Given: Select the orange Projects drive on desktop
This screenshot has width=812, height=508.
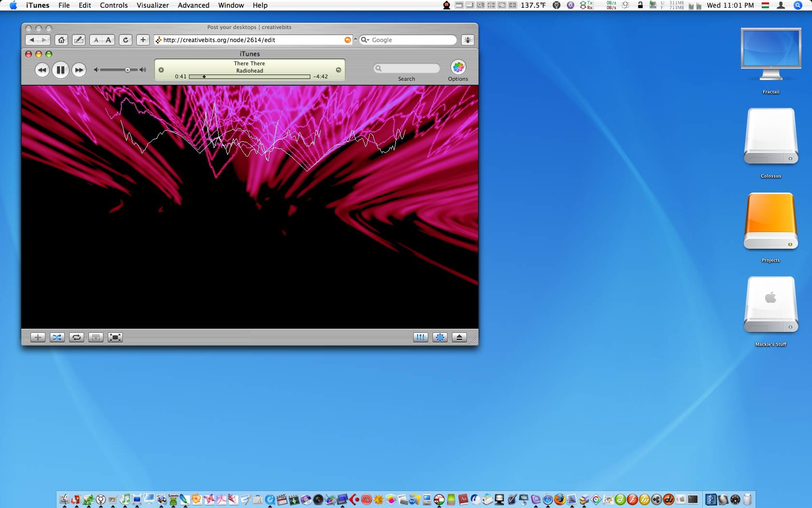Looking at the screenshot, I should click(x=771, y=221).
